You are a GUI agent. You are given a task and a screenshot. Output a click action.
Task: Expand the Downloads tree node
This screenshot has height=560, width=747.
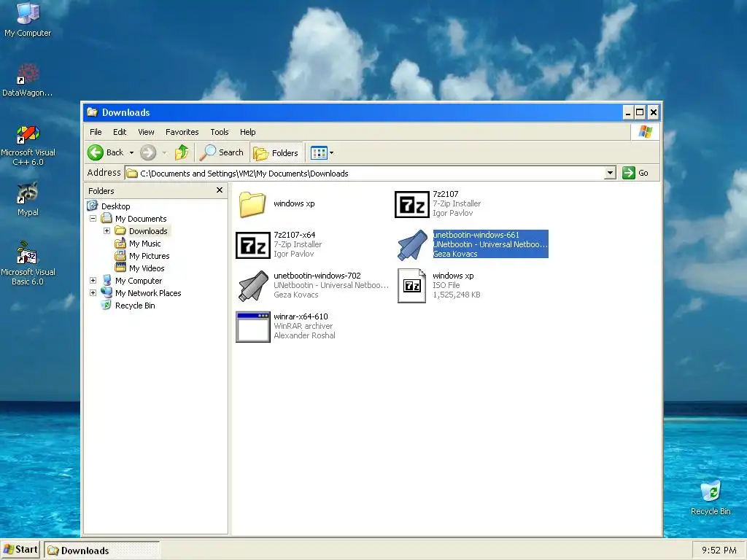(x=107, y=231)
